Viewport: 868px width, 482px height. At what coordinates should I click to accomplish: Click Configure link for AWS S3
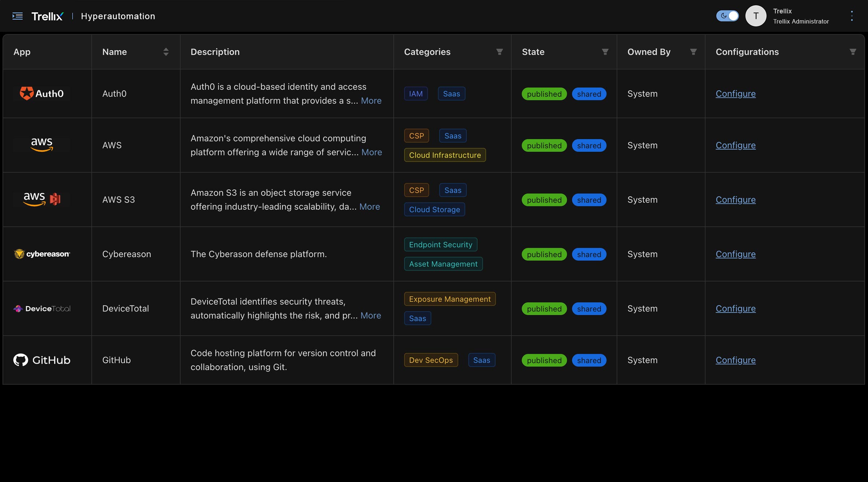click(x=736, y=200)
